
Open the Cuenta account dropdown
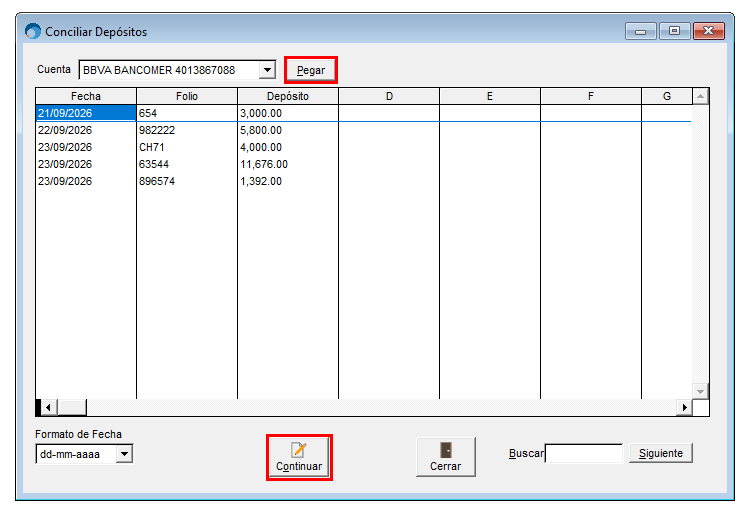coord(268,70)
